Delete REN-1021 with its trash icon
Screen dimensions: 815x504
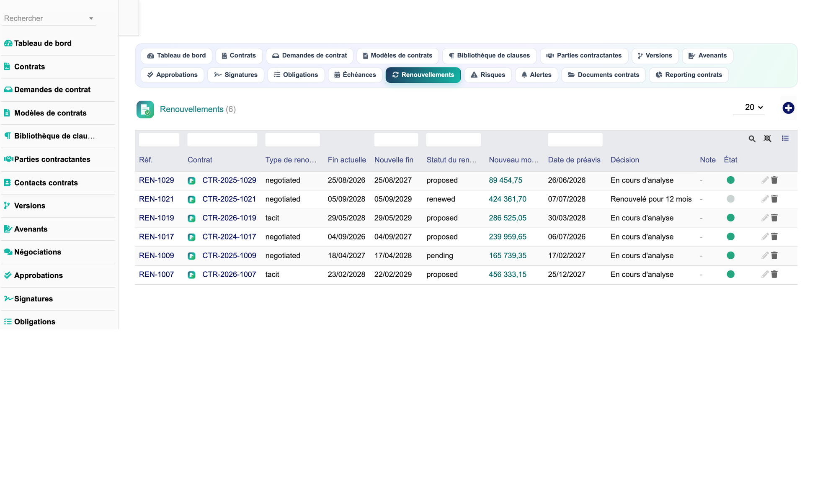point(774,199)
